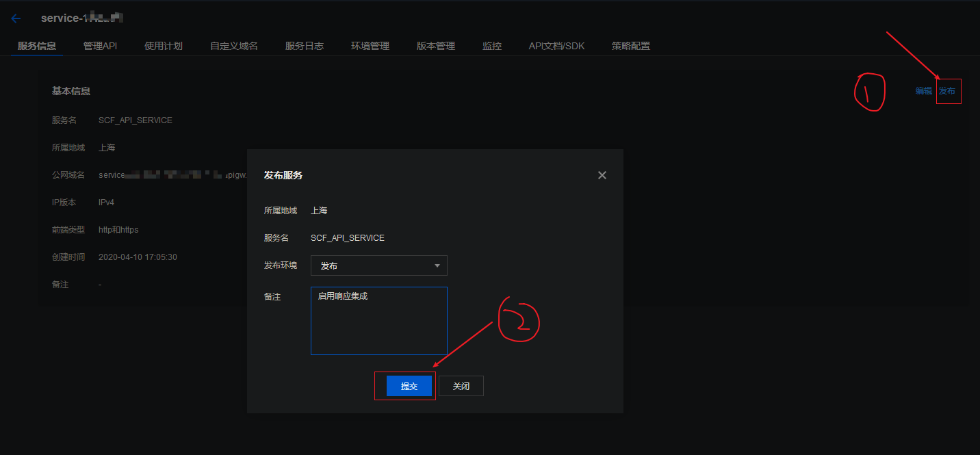Switch to the 服务信息 tab
The image size is (980, 455).
pyautogui.click(x=37, y=46)
